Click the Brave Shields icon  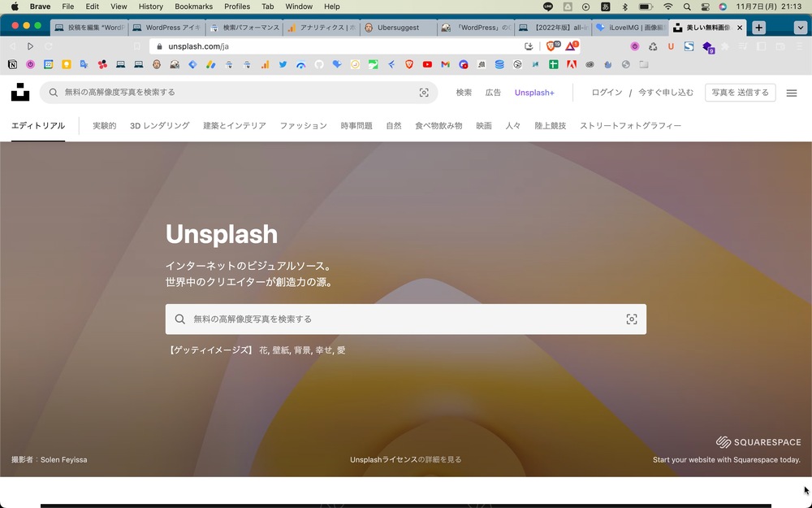552,46
